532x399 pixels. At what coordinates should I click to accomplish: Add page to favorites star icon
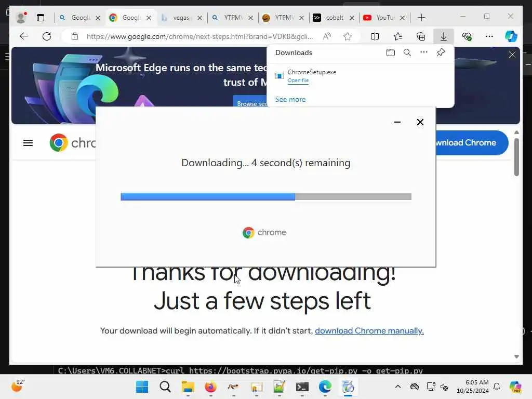pos(348,36)
